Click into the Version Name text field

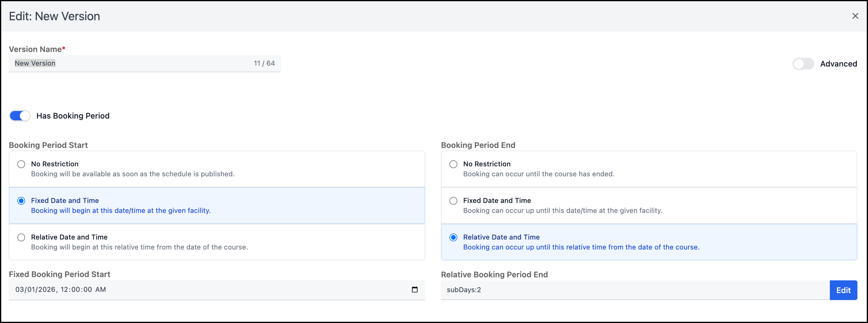135,63
